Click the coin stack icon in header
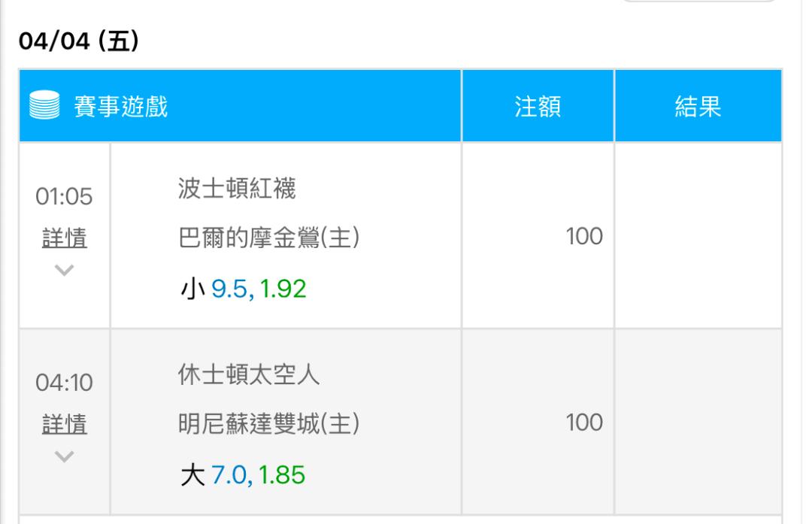 [x=44, y=105]
